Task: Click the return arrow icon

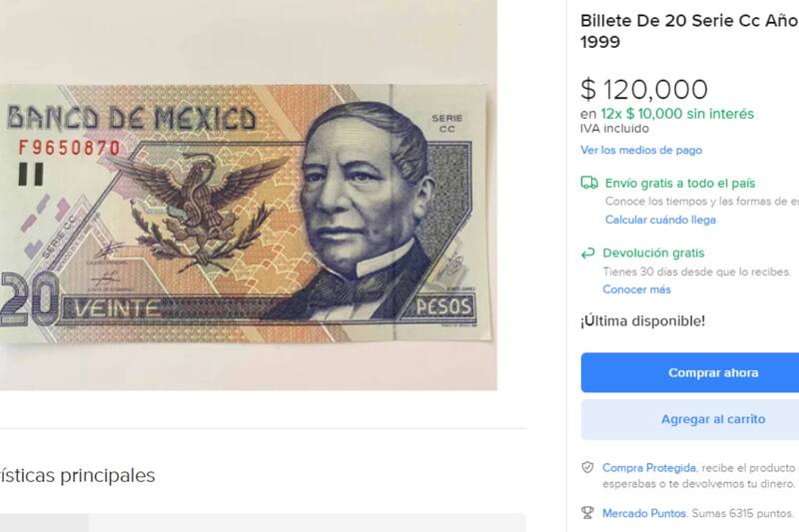Action: tap(587, 253)
